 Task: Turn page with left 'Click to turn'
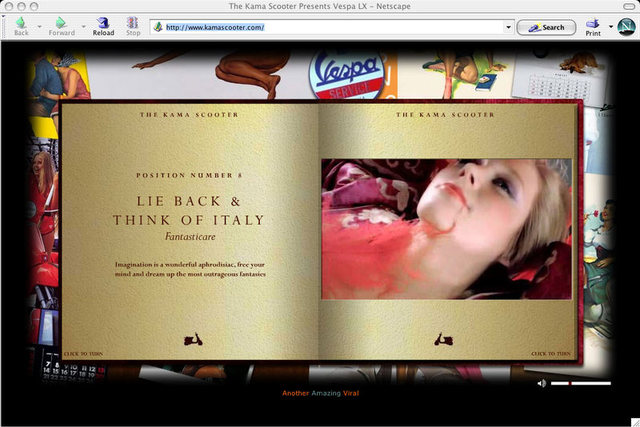(x=84, y=354)
